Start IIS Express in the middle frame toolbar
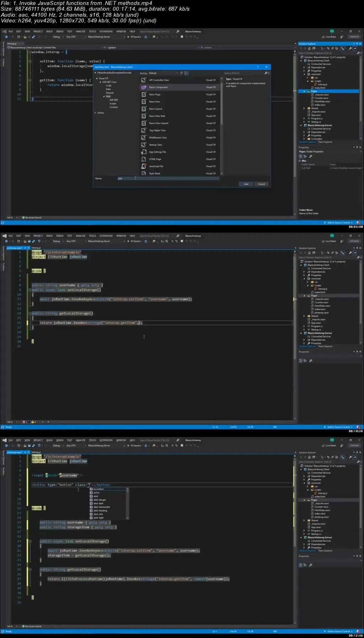364x638 pixels. pyautogui.click(x=134, y=241)
